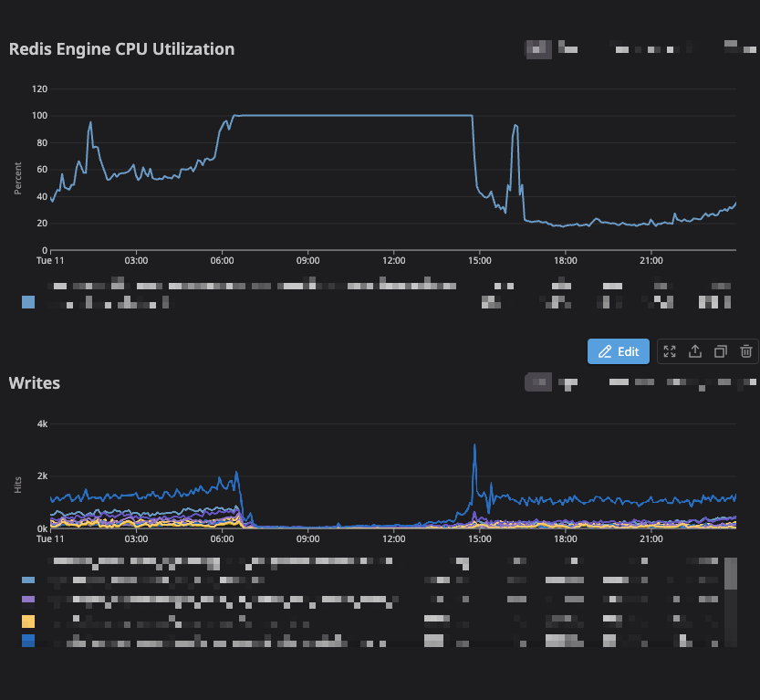Clone the Writes widget with copy icon
This screenshot has height=700, width=760.
pos(721,351)
